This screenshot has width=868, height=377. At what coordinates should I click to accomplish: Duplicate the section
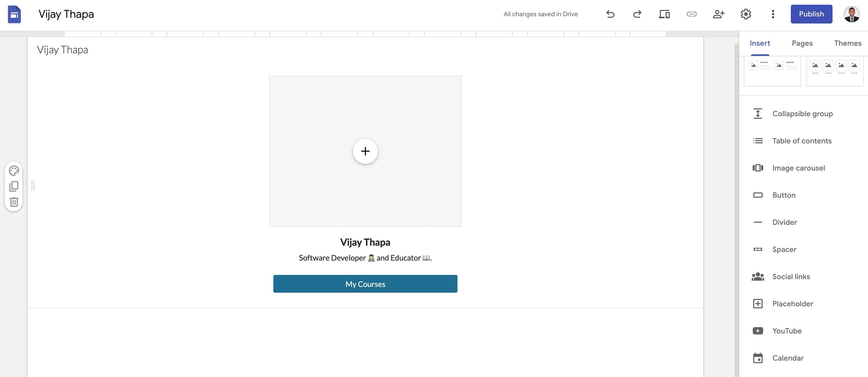[x=14, y=186]
